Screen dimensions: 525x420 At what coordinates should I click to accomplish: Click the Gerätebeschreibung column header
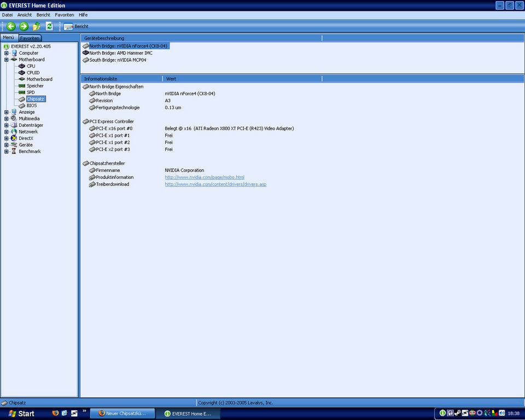point(201,38)
